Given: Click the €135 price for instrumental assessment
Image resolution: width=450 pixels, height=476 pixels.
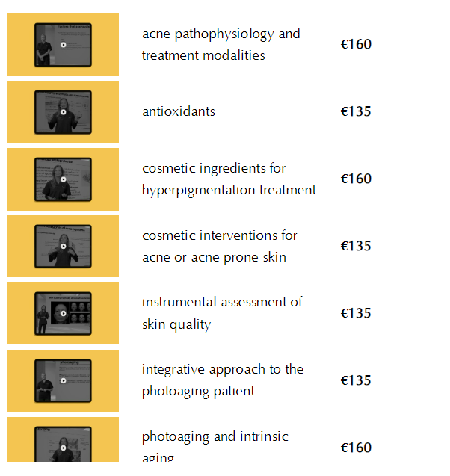Looking at the screenshot, I should pos(356,313).
